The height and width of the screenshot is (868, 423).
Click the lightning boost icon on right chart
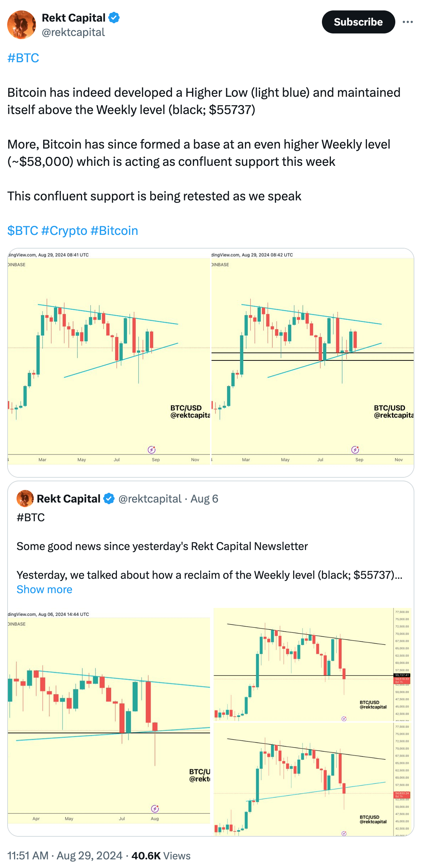point(355,449)
